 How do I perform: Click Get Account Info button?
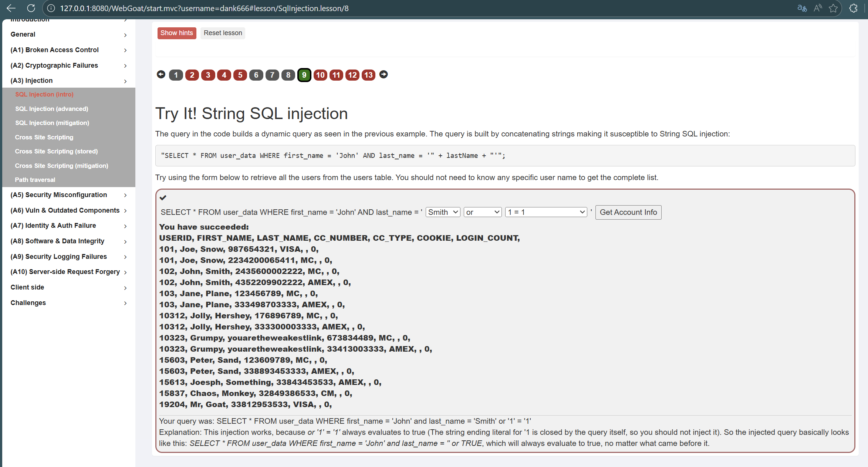click(x=628, y=212)
